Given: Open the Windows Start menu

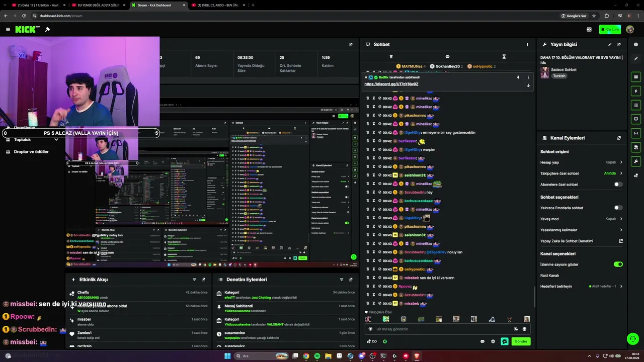Looking at the screenshot, I should point(227,356).
